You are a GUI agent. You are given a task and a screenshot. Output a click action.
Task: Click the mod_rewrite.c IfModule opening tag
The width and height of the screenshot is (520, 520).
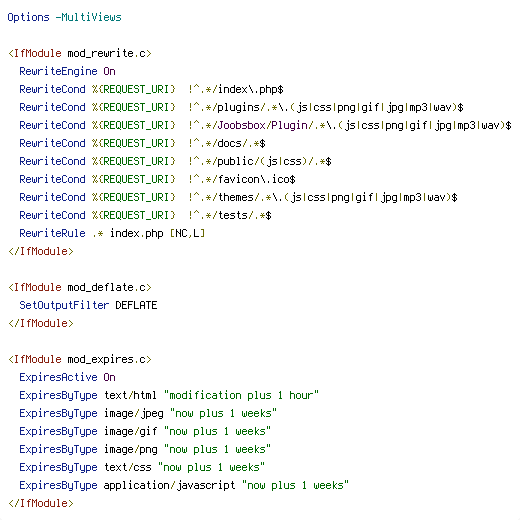80,53
